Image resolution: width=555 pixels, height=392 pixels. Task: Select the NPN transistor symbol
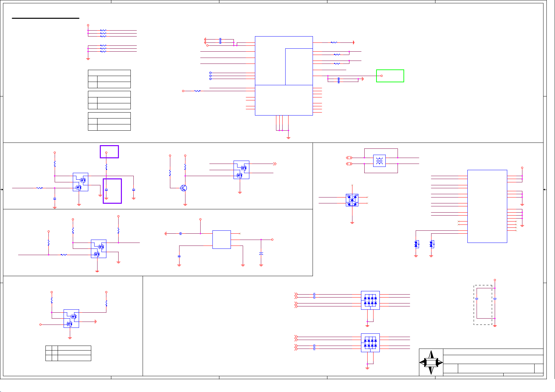[184, 188]
